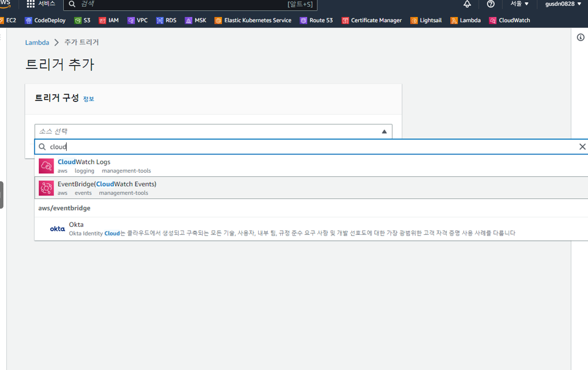The image size is (588, 370).
Task: Open the services grid menu icon
Action: coord(31,4)
